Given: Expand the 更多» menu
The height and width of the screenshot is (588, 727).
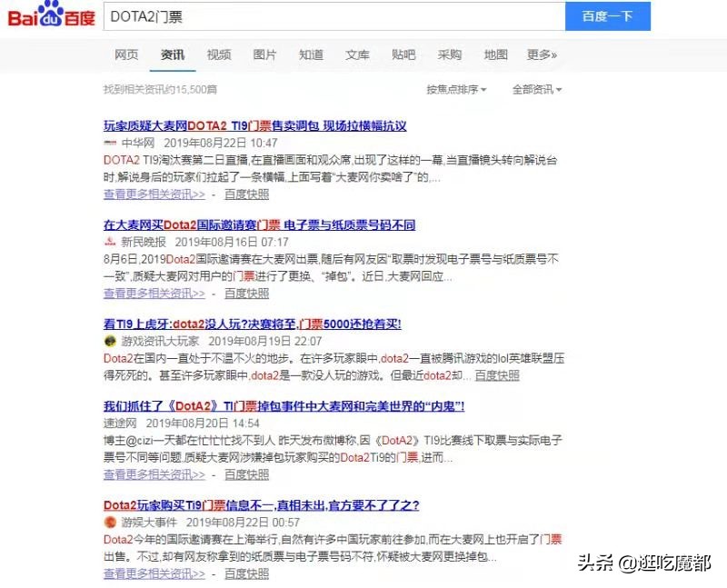Looking at the screenshot, I should point(542,55).
